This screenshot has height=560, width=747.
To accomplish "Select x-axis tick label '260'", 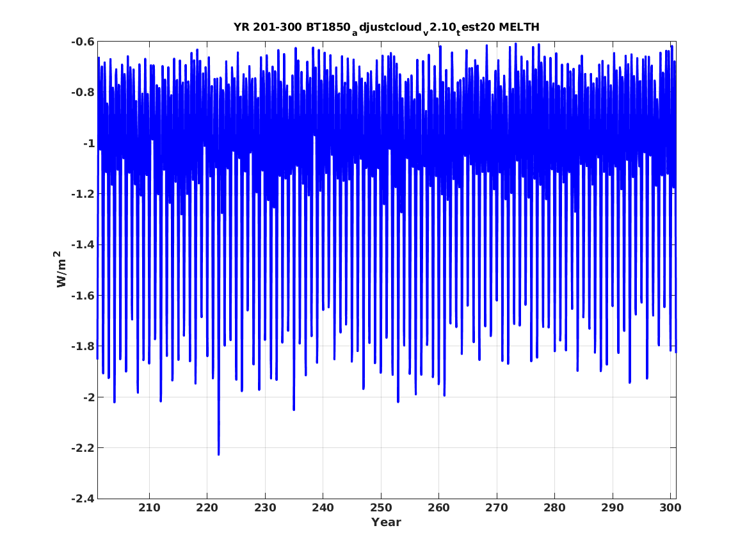I will click(438, 508).
